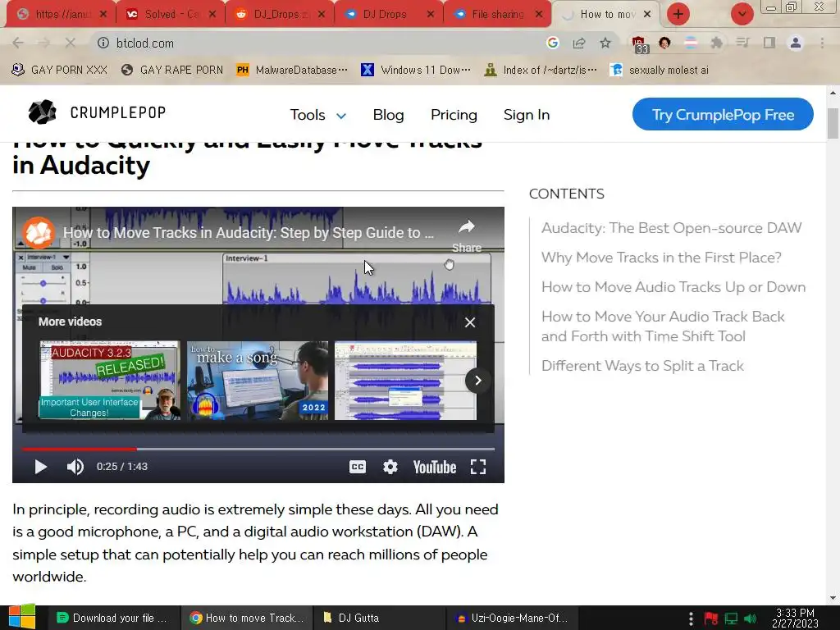Image resolution: width=840 pixels, height=630 pixels.
Task: Click the browser forward arrow
Action: 44,43
